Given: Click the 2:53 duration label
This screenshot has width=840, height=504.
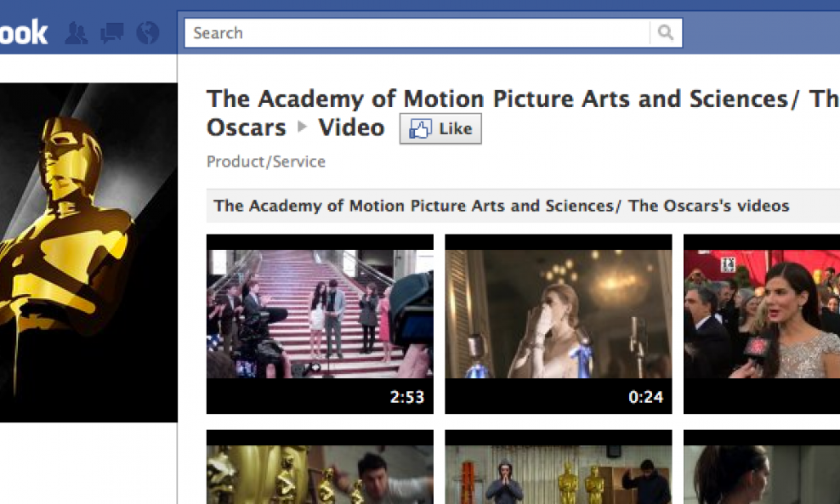Looking at the screenshot, I should [x=407, y=397].
